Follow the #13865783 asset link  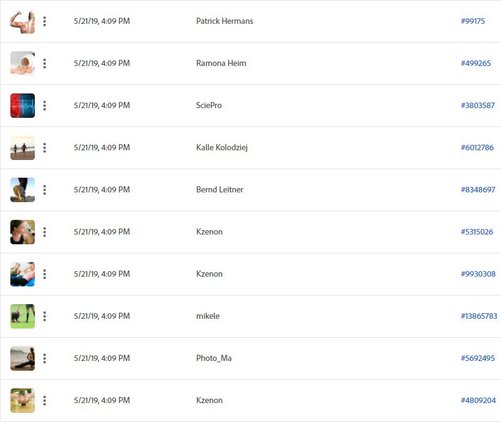479,316
